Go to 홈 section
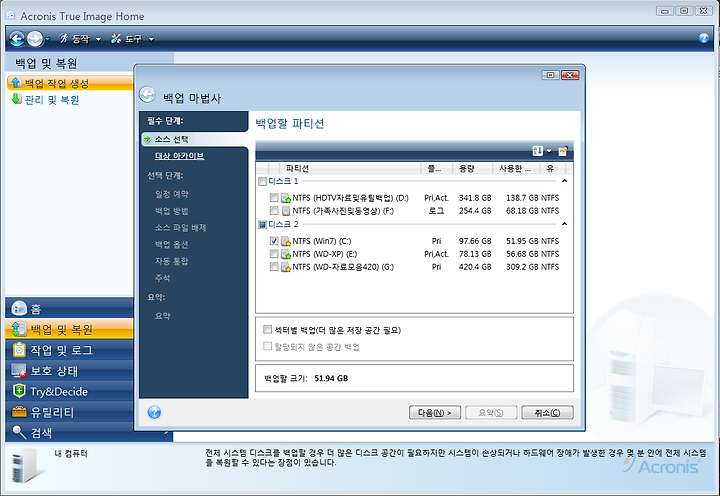 point(69,308)
